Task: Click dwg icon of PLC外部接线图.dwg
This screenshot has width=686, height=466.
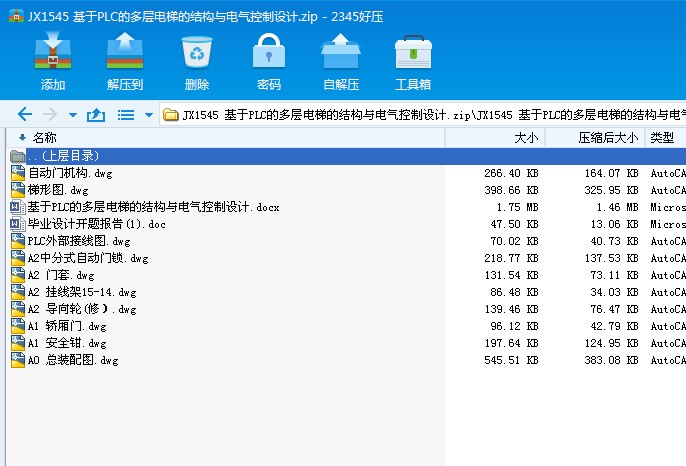Action: (x=18, y=241)
